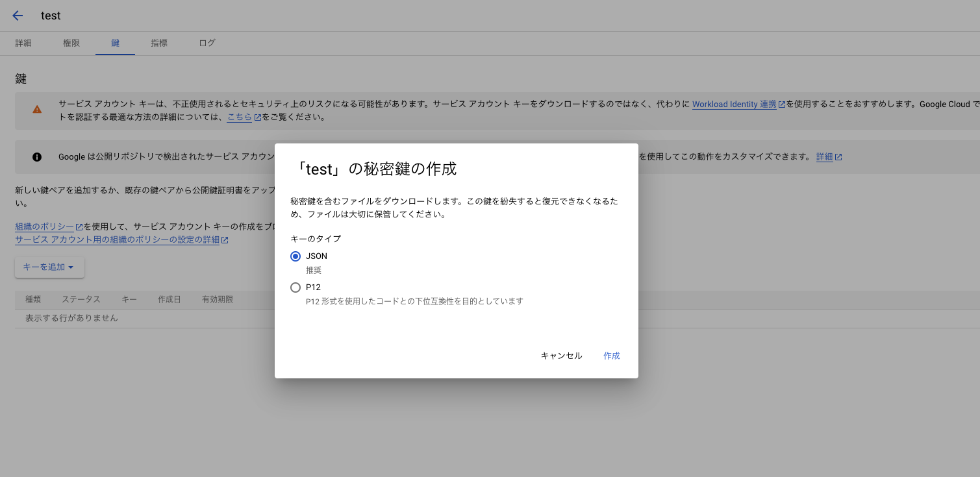Open the Workload Identity 連携 link

tap(734, 104)
